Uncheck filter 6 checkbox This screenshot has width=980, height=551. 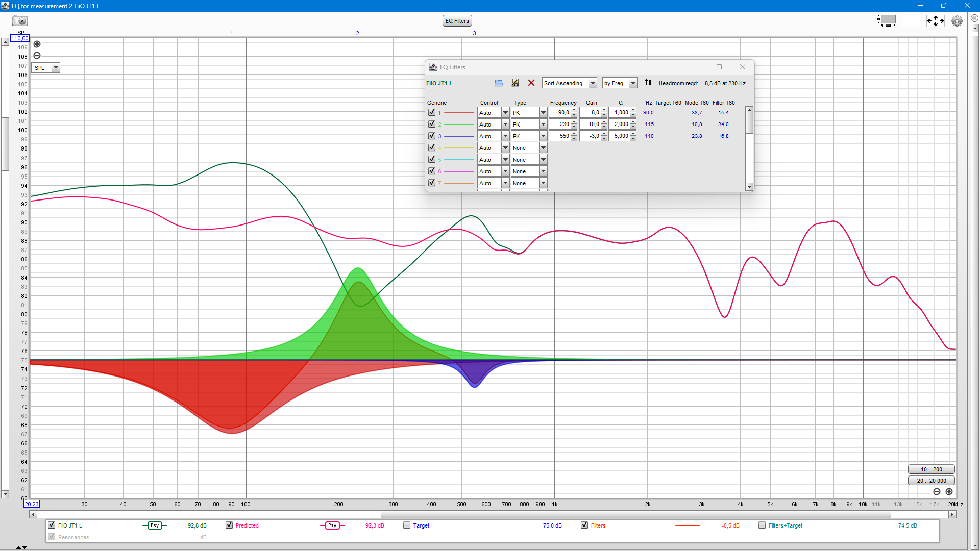[x=432, y=171]
